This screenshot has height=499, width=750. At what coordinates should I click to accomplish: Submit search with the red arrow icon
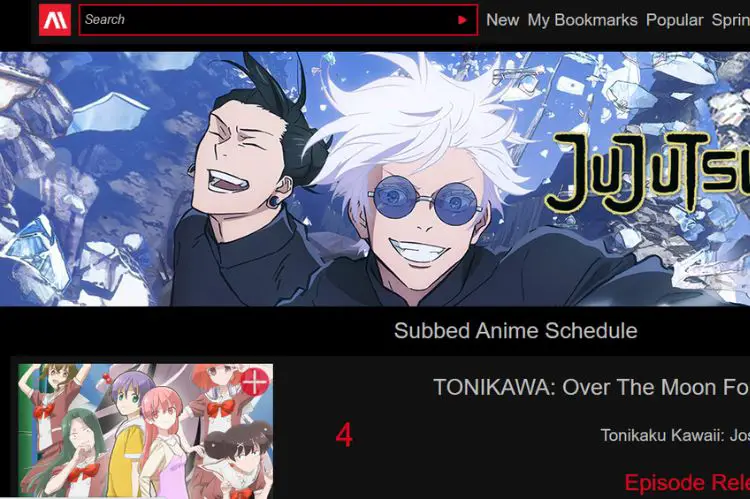coord(462,20)
